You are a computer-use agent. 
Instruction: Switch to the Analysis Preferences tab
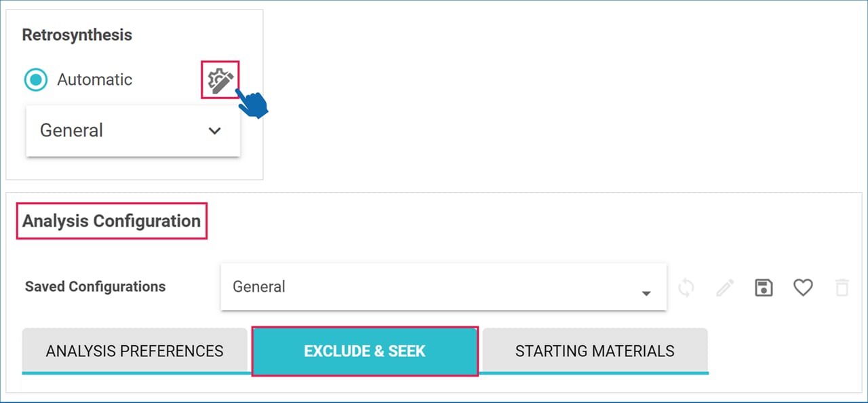coord(134,351)
